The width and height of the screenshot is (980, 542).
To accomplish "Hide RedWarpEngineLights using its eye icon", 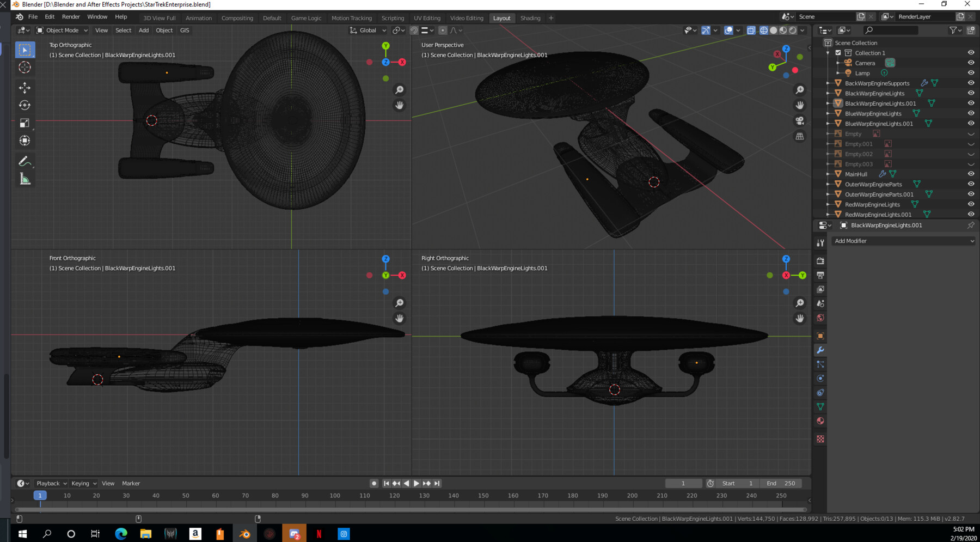I will click(971, 204).
